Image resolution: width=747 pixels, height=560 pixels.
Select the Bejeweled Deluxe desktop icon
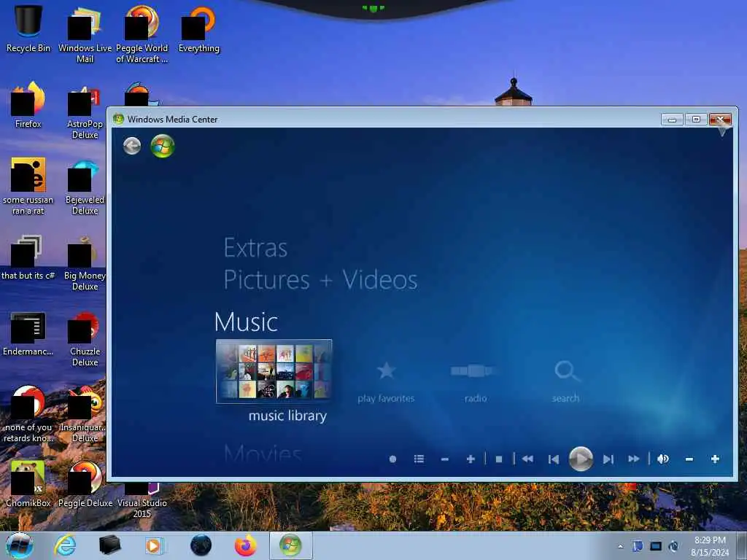[85, 187]
